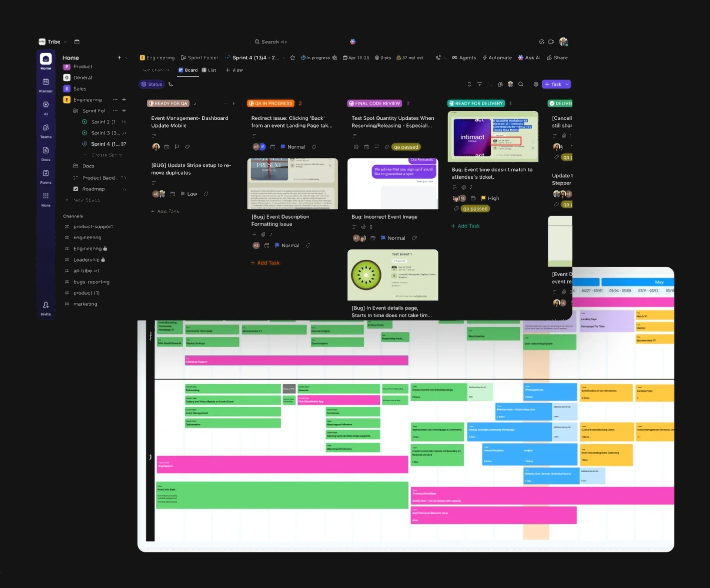The height and width of the screenshot is (588, 710).
Task: Open board view settings with the gear icon
Action: [536, 84]
